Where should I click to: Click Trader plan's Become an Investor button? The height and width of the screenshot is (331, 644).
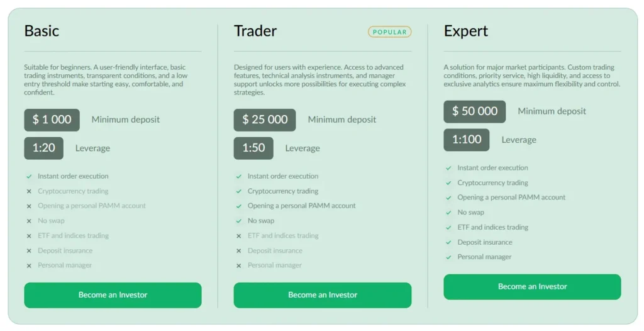[x=322, y=295]
